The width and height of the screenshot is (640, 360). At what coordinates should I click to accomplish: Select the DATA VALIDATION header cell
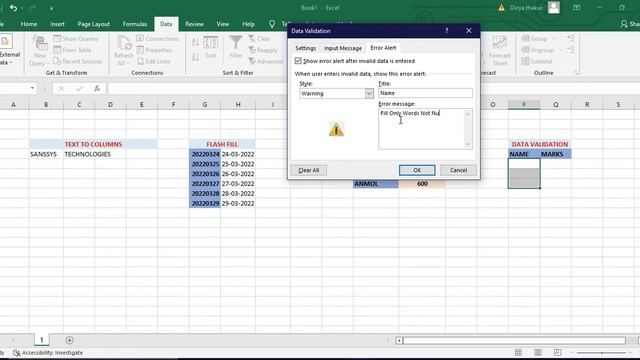(x=540, y=144)
